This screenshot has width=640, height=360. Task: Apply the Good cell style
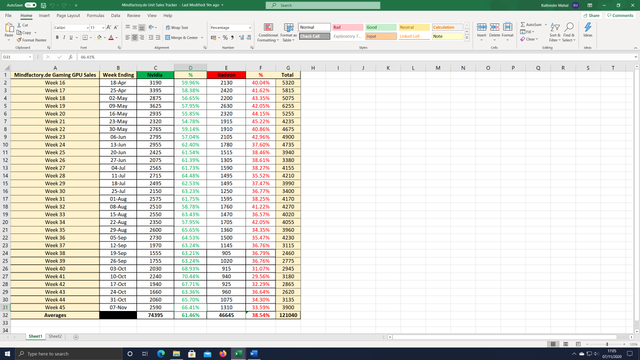(380, 27)
